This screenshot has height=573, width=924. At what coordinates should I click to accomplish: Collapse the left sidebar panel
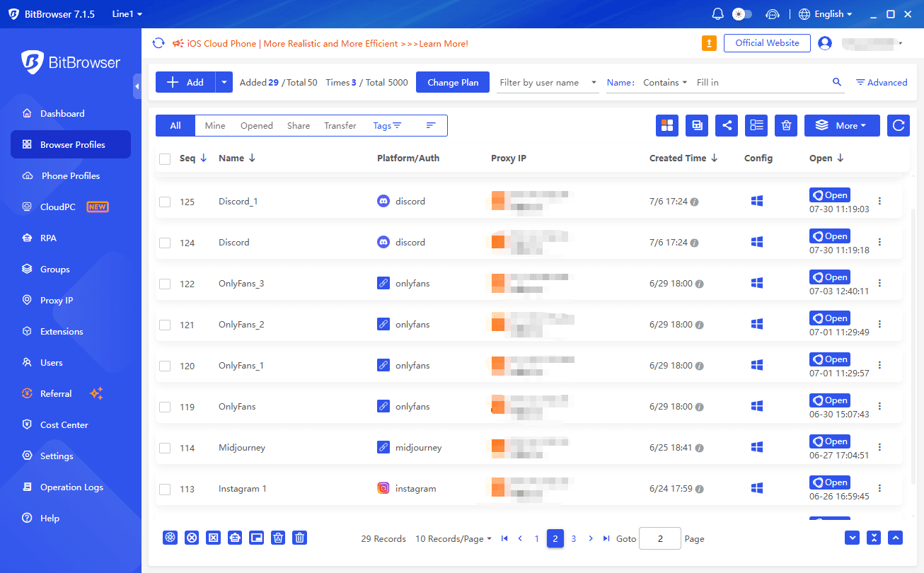[137, 86]
